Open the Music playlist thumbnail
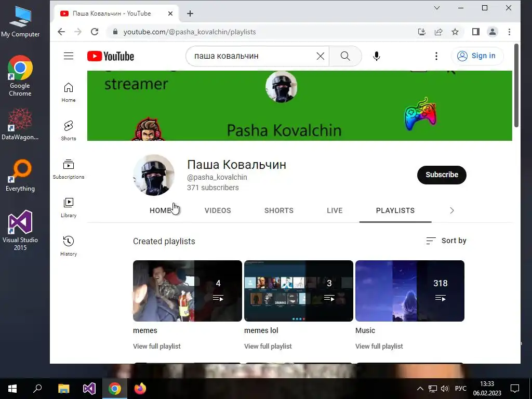Screen dimensions: 532x399 pyautogui.click(x=410, y=291)
